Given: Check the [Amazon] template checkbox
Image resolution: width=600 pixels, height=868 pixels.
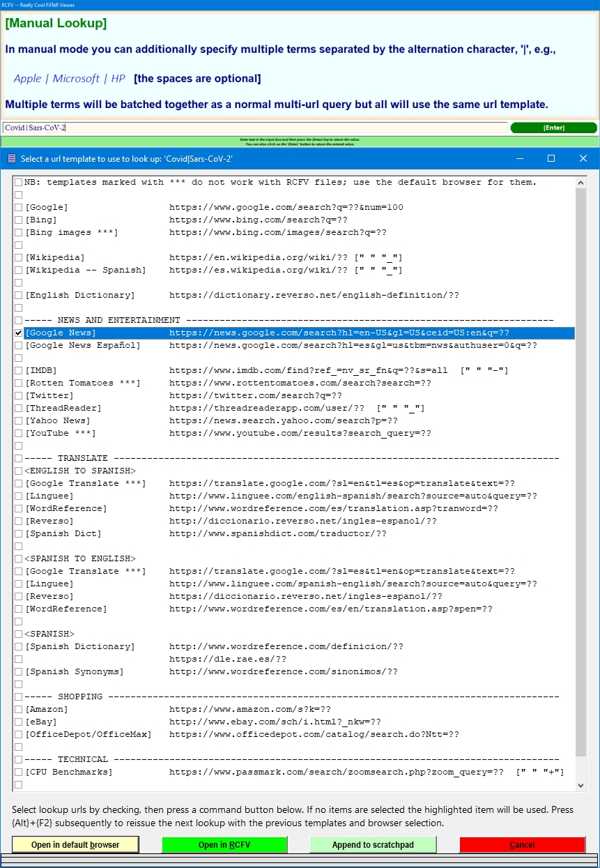Looking at the screenshot, I should (x=18, y=709).
